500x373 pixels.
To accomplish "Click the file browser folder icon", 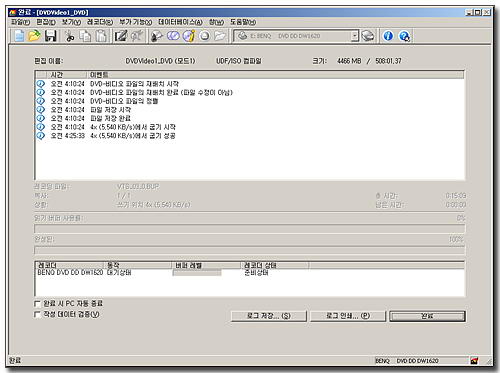I will pos(220,36).
